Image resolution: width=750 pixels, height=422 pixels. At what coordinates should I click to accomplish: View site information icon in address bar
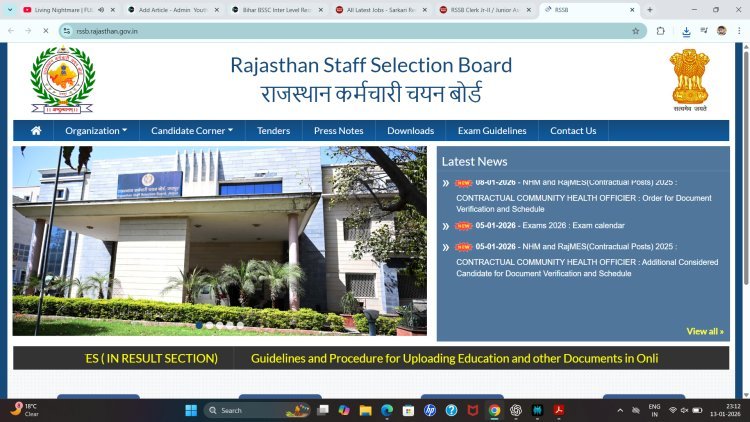67,31
